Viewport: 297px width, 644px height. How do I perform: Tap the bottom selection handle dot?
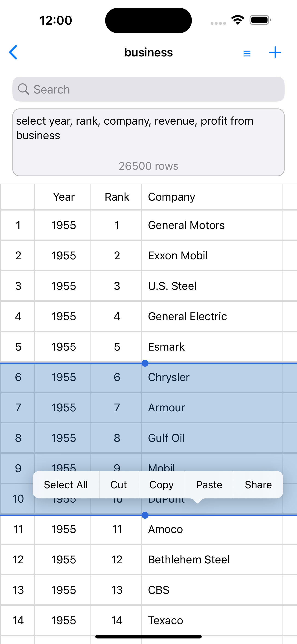(x=145, y=515)
